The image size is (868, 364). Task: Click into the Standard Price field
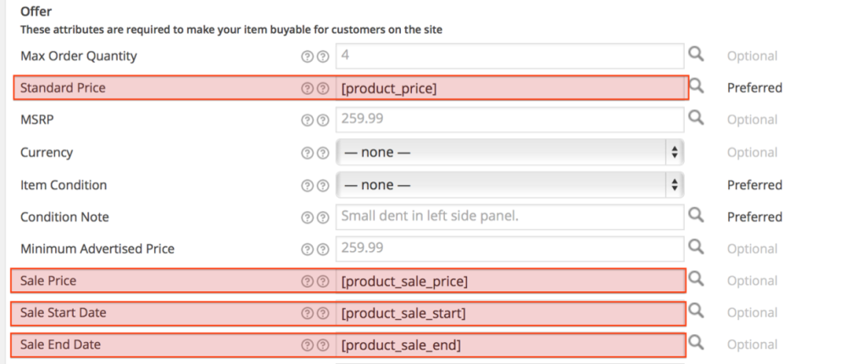[509, 87]
